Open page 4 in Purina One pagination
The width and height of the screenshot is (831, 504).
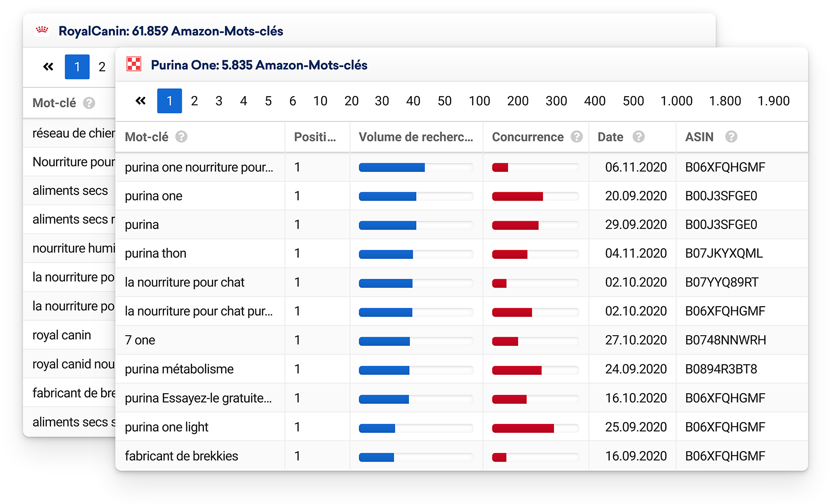click(243, 101)
